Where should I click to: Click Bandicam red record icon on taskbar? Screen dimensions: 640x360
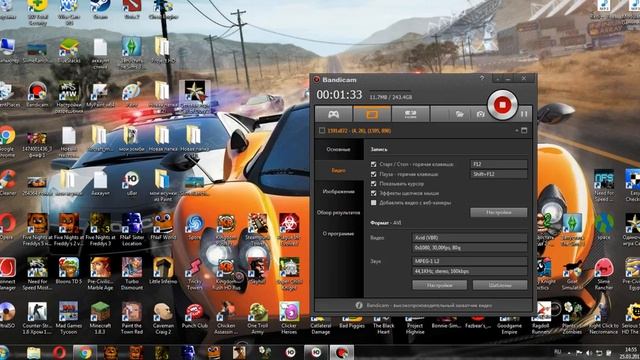pos(342,352)
